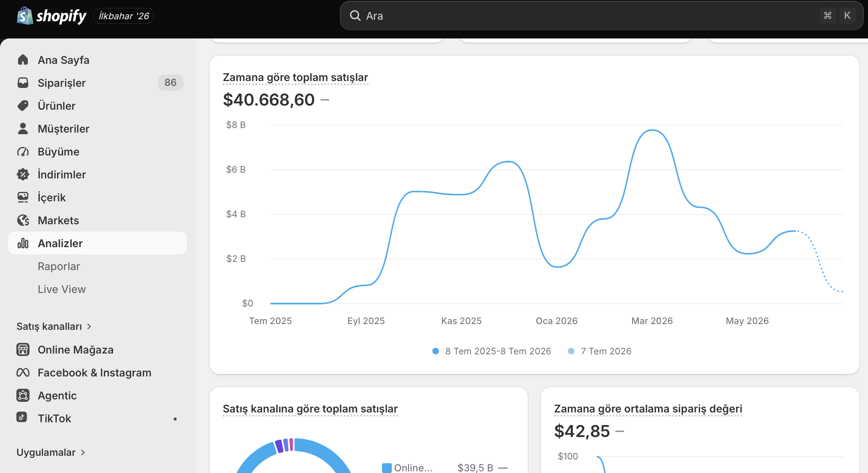Image resolution: width=868 pixels, height=473 pixels.
Task: Click the magnifying glass search icon
Action: (x=355, y=16)
